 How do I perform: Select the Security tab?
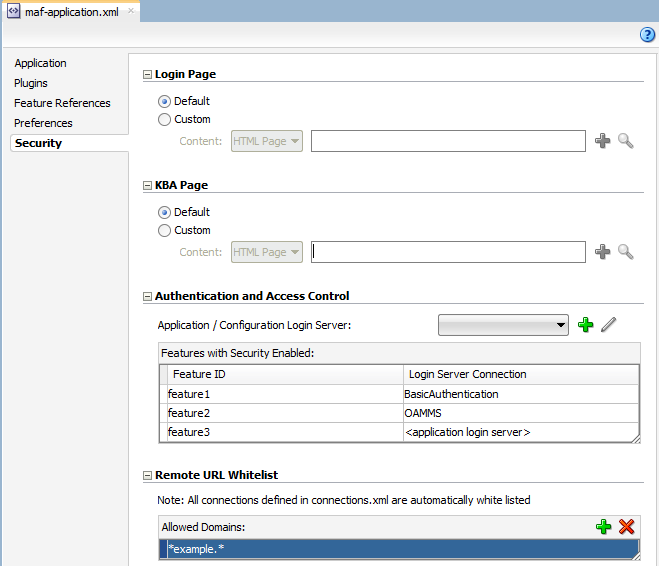pyautogui.click(x=69, y=143)
